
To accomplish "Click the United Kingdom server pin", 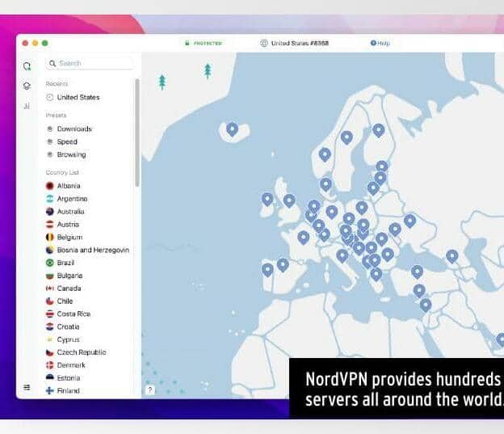I will pos(289,200).
